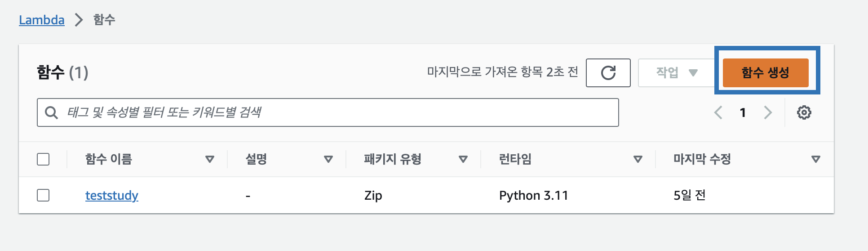Screen dimensions: 868x251
Task: Sort by 함수 이름 column arrow
Action: click(x=209, y=159)
